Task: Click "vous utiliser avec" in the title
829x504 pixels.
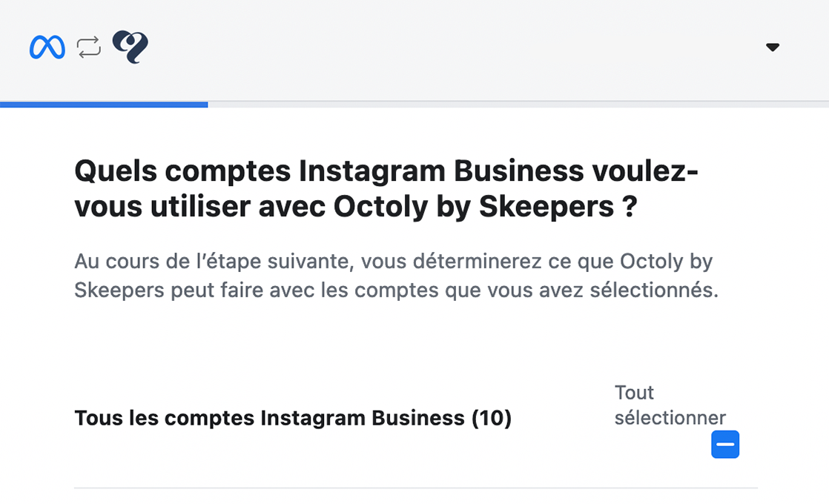Action: tap(200, 208)
